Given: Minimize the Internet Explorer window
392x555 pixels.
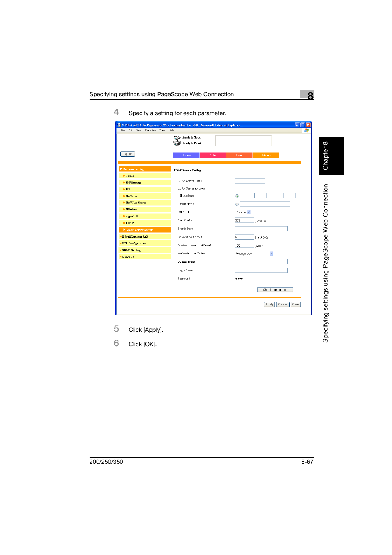Looking at the screenshot, I should coord(297,125).
